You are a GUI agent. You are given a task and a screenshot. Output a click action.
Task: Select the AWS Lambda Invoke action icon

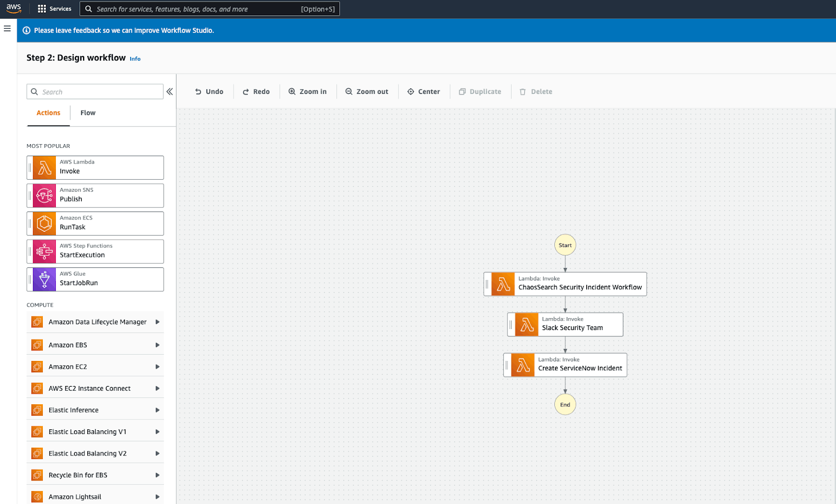click(x=44, y=167)
